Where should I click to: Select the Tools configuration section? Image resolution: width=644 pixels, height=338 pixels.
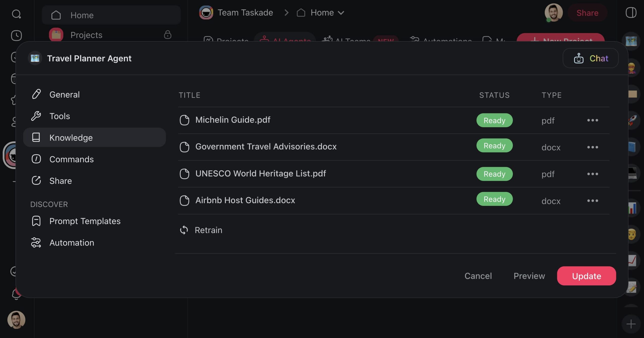(60, 116)
